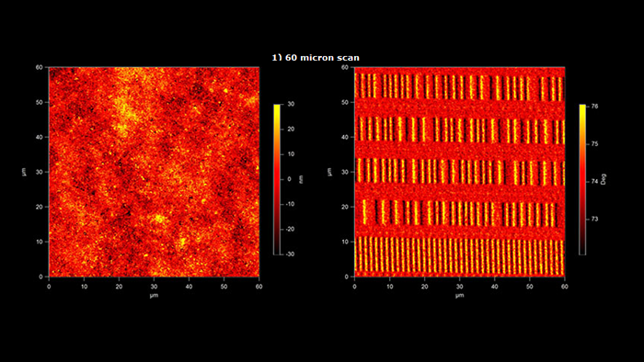
Task: Click the '-20' label on nm colorbar
Action: pyautogui.click(x=290, y=229)
